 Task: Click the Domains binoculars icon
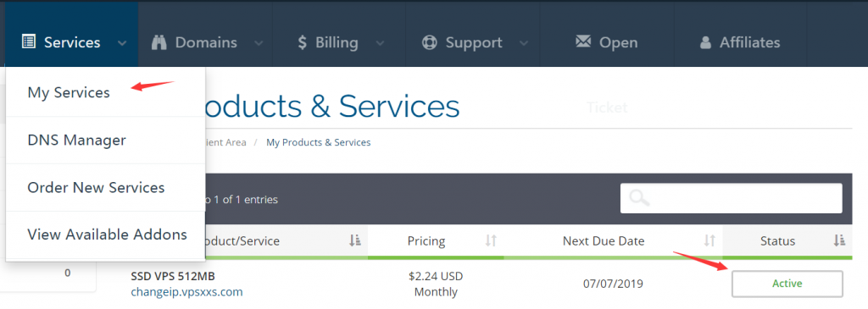159,42
